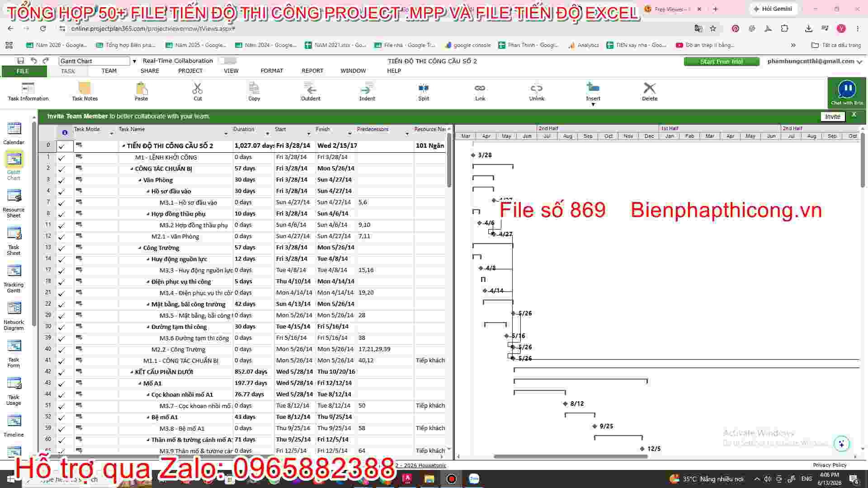Toggle checkmark for row 0 project summary
This screenshot has width=868, height=488.
pyautogui.click(x=62, y=146)
